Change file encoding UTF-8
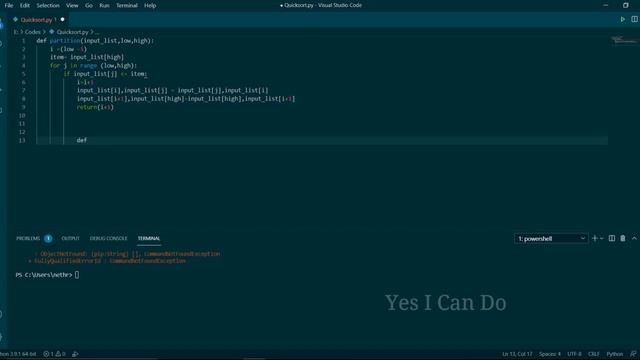 click(574, 354)
